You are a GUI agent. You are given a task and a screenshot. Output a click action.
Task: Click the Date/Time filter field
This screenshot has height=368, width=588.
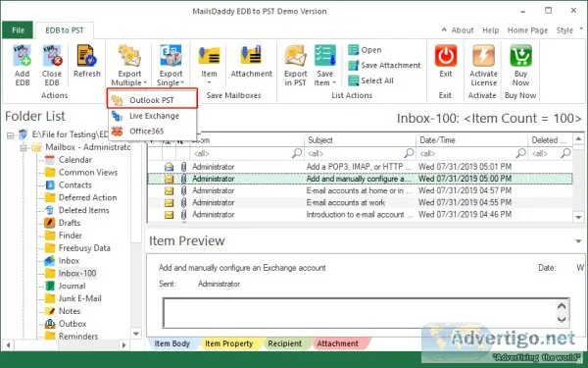click(471, 153)
